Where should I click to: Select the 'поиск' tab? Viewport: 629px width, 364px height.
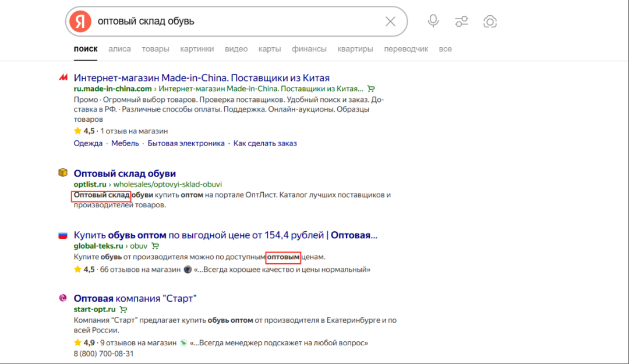pos(86,49)
